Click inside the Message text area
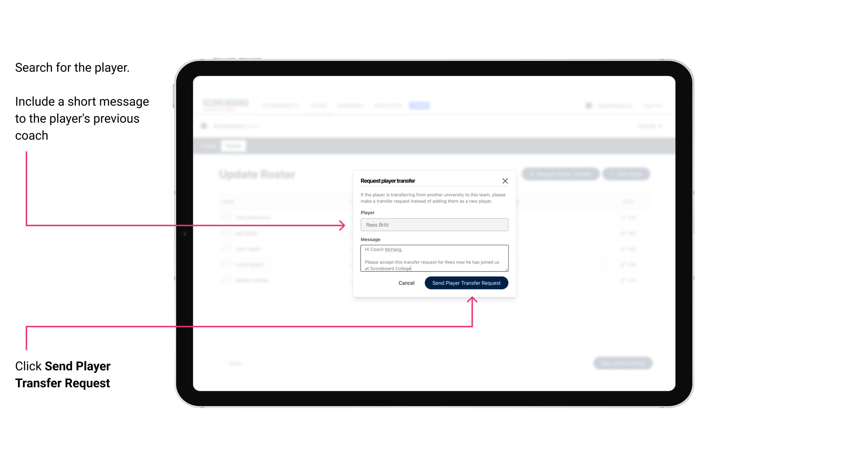868x467 pixels. [433, 258]
